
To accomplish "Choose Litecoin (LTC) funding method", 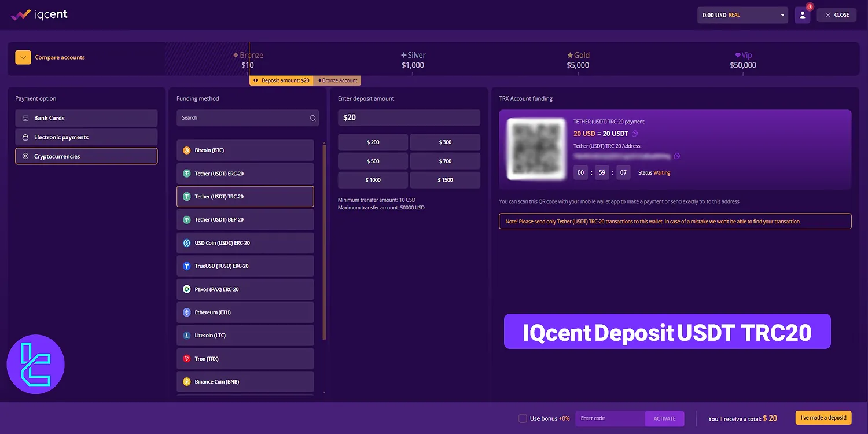I will tap(245, 336).
